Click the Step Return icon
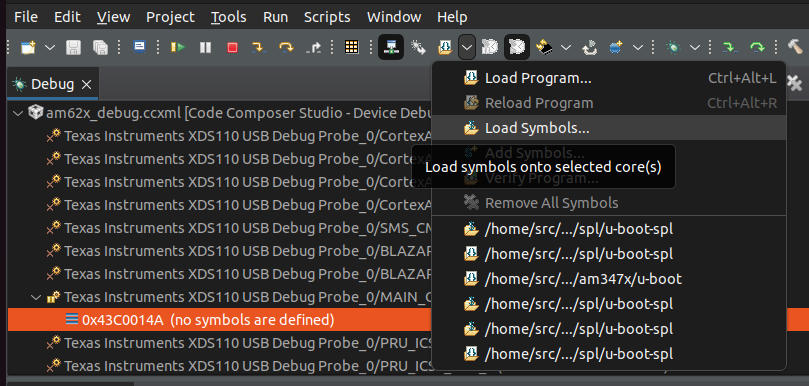The width and height of the screenshot is (809, 386). 313,47
